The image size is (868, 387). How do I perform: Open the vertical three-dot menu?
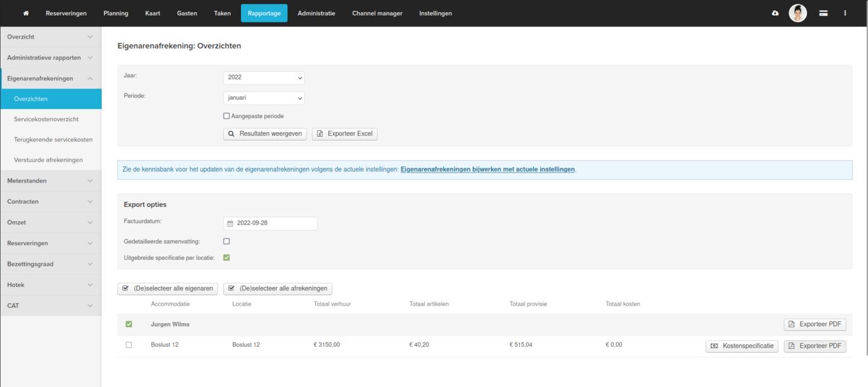[845, 13]
